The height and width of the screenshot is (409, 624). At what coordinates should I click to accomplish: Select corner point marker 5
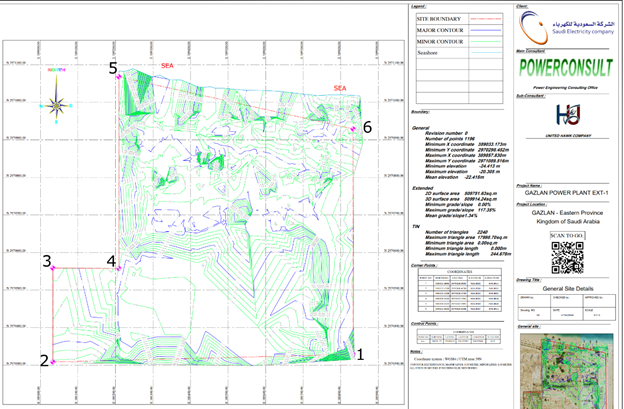tap(118, 77)
